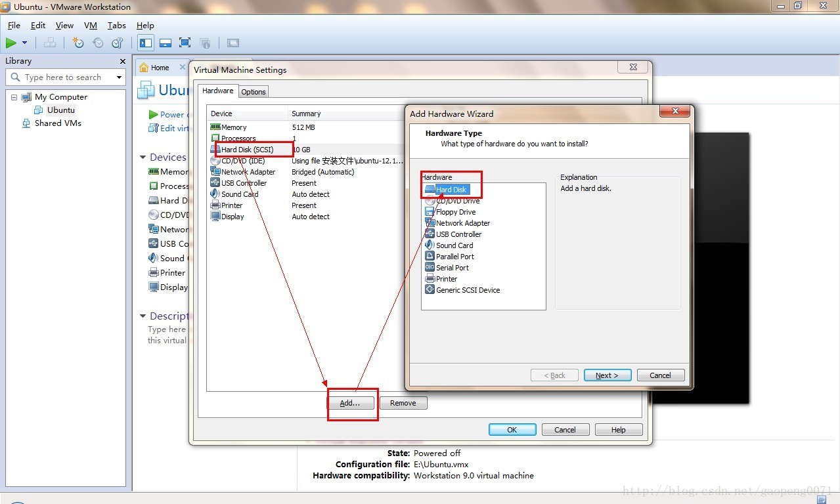Open the View menu
840x504 pixels.
(x=64, y=25)
